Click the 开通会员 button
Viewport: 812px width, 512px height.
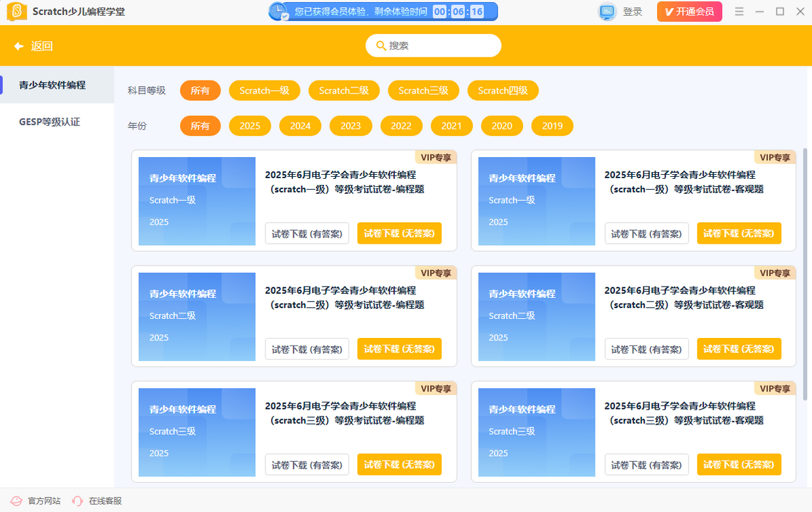click(690, 12)
